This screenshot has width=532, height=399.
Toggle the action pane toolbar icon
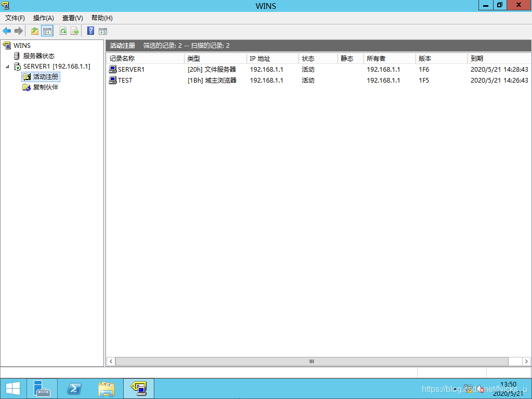coord(103,32)
